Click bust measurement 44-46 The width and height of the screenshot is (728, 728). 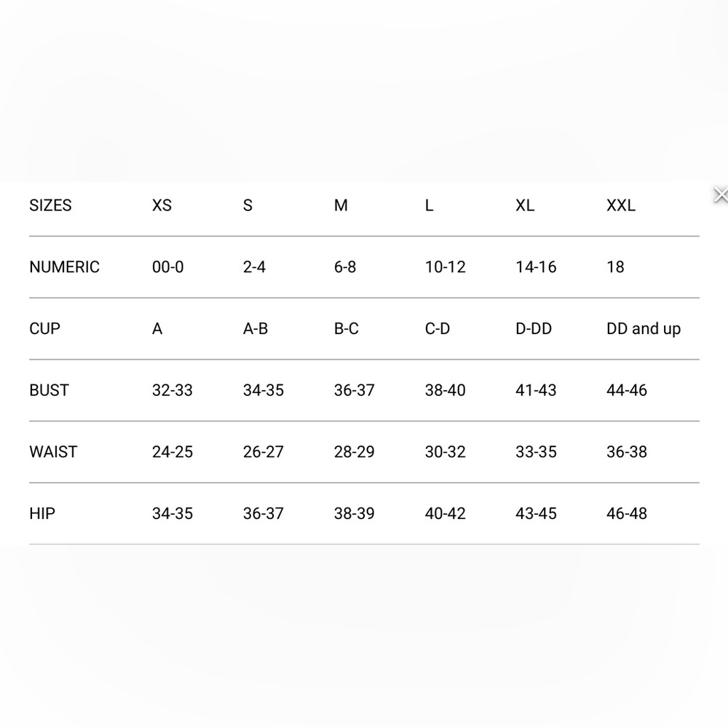[x=626, y=390]
